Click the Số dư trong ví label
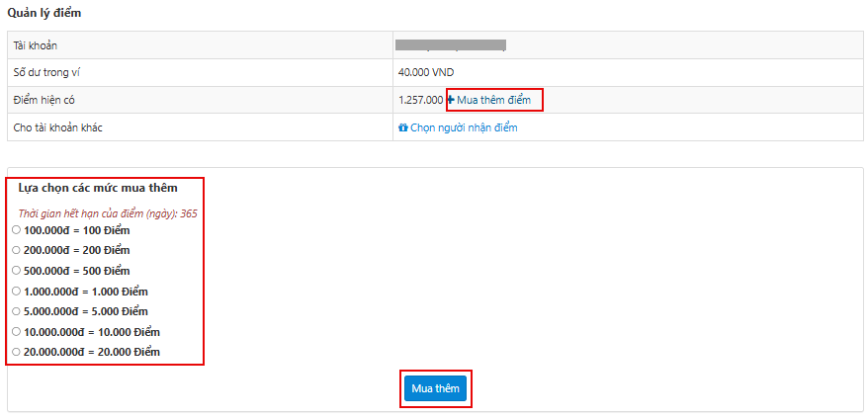Viewport: 868px width, 419px height. [x=47, y=72]
